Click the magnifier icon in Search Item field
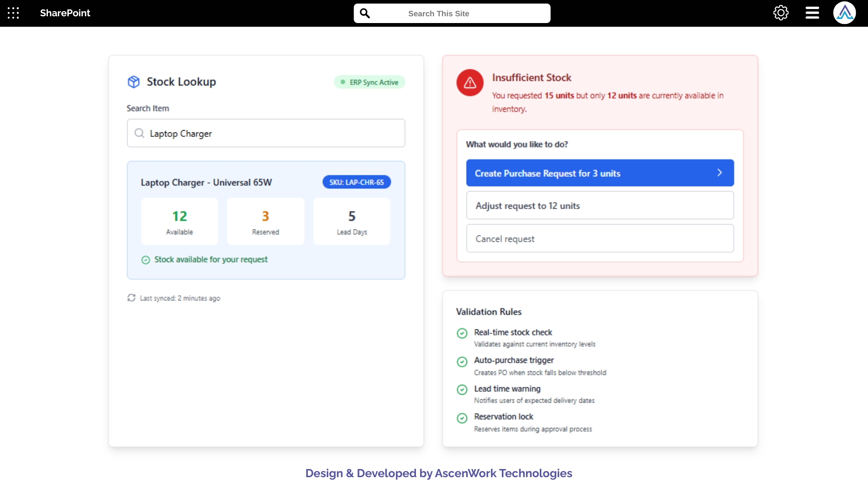 click(139, 133)
